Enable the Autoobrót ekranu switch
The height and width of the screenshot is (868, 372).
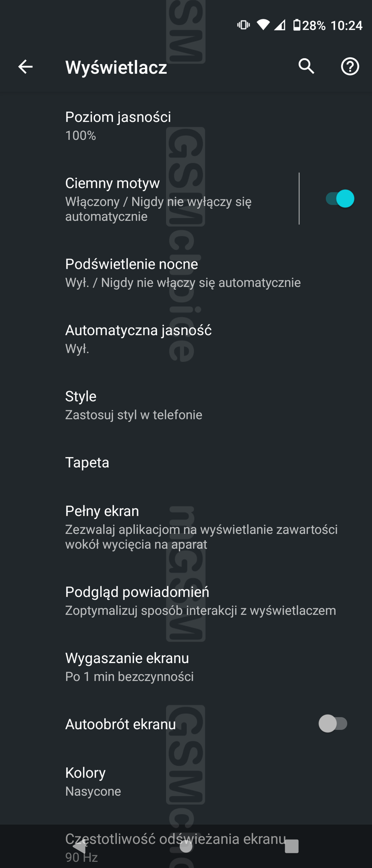[333, 723]
